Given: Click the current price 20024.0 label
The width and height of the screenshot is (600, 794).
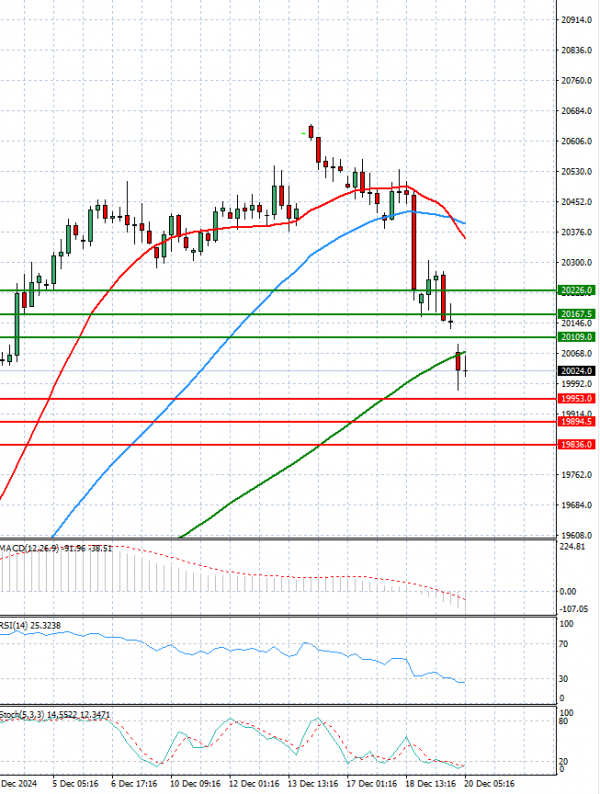Looking at the screenshot, I should (576, 371).
